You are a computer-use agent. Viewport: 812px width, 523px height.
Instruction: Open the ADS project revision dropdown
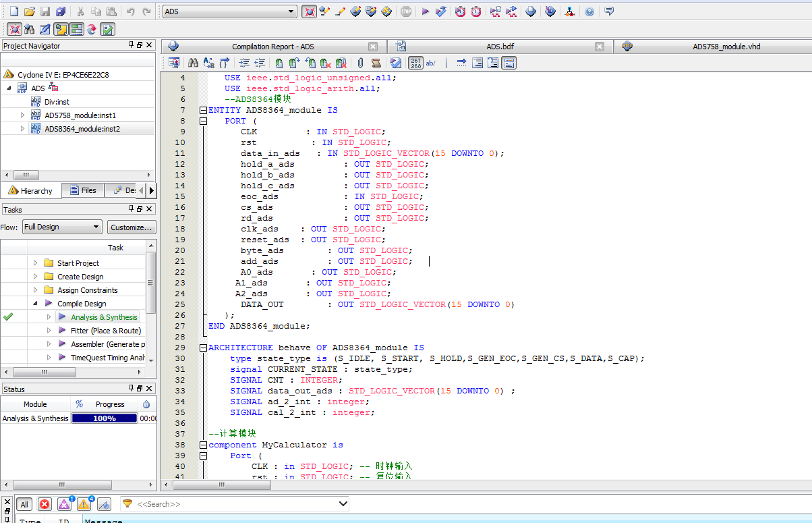pyautogui.click(x=229, y=11)
